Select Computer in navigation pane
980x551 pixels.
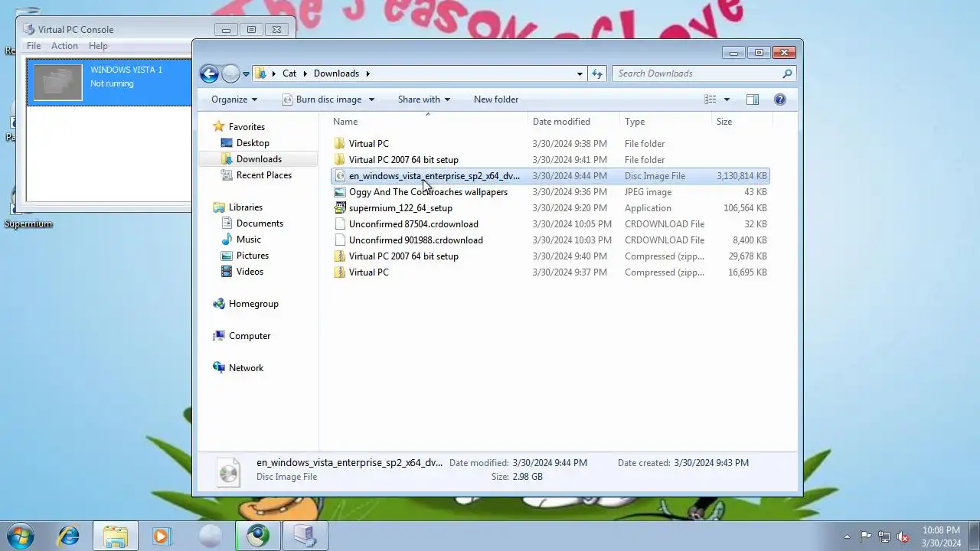(x=250, y=336)
